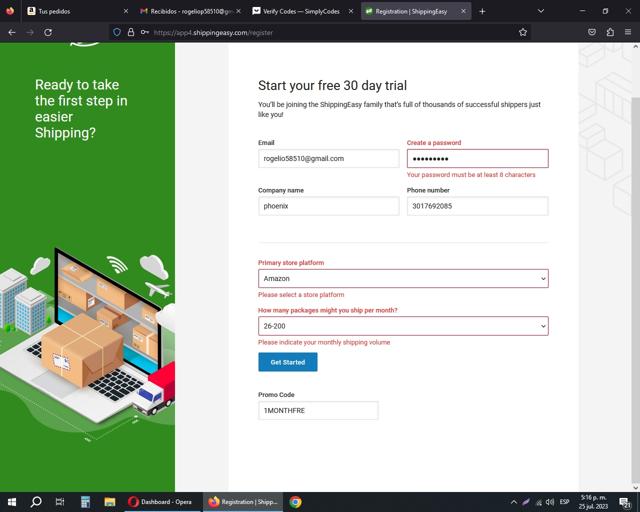
Task: List all tabs with chevron button
Action: point(541,11)
